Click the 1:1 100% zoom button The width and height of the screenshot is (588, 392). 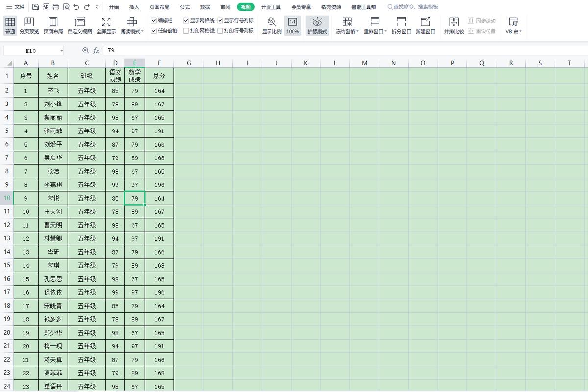(293, 25)
